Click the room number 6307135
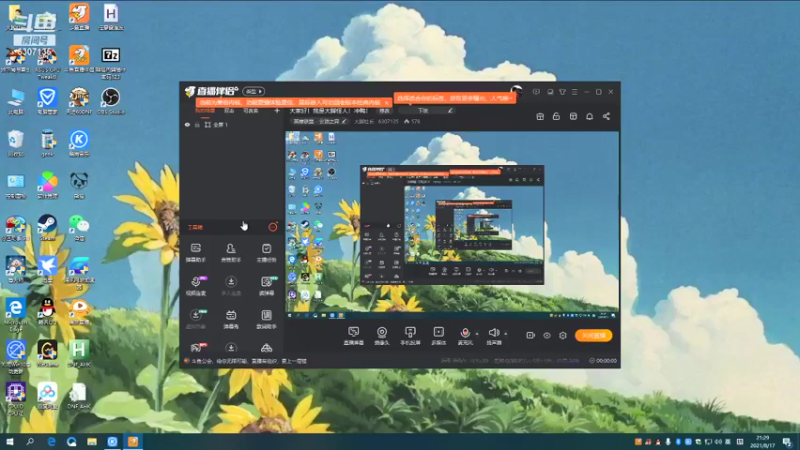 point(388,121)
